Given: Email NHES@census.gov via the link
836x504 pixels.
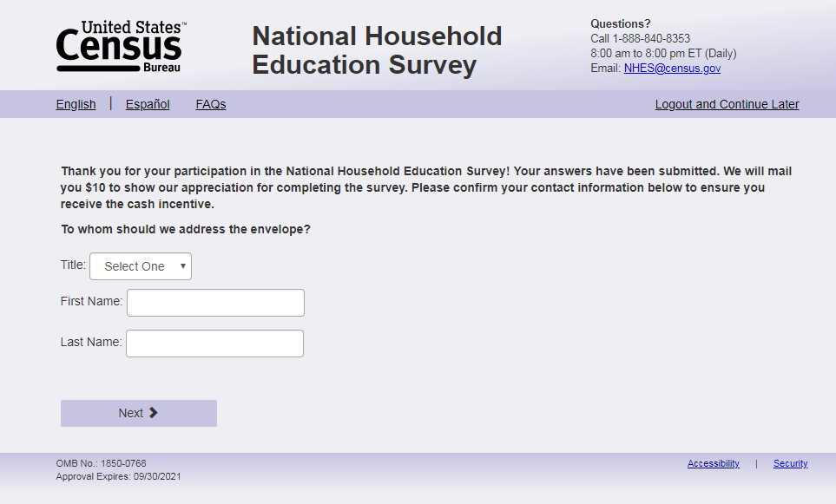Looking at the screenshot, I should coord(672,69).
